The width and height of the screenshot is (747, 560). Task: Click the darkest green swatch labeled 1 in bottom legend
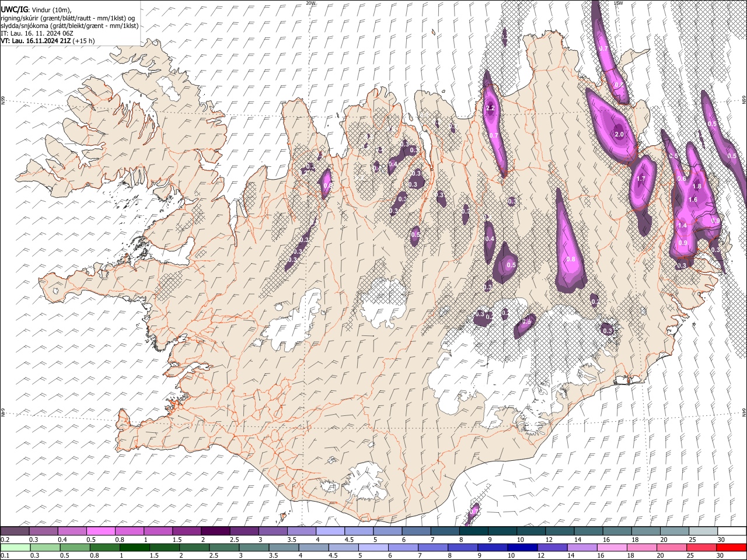tap(135, 547)
